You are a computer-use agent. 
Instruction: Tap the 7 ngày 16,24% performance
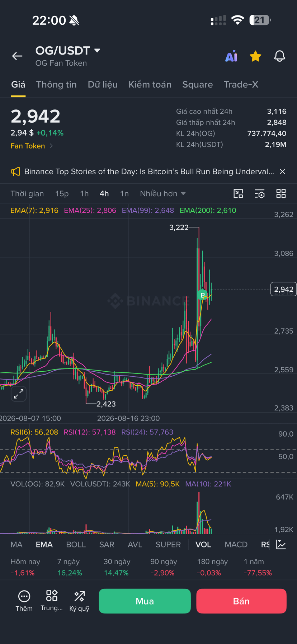tap(70, 567)
